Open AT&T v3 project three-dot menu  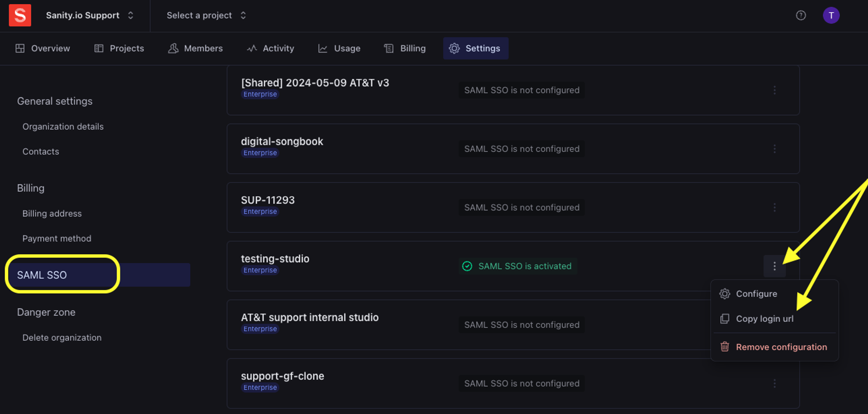click(x=774, y=90)
